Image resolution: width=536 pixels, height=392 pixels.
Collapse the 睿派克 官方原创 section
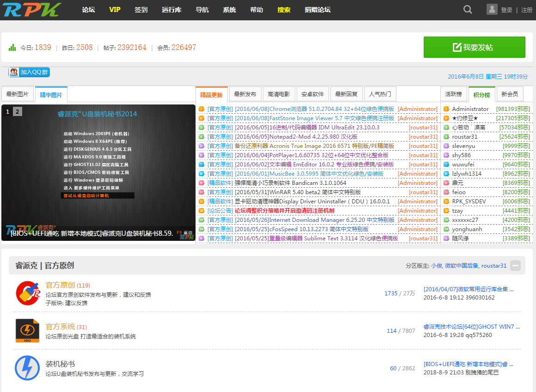click(x=516, y=265)
